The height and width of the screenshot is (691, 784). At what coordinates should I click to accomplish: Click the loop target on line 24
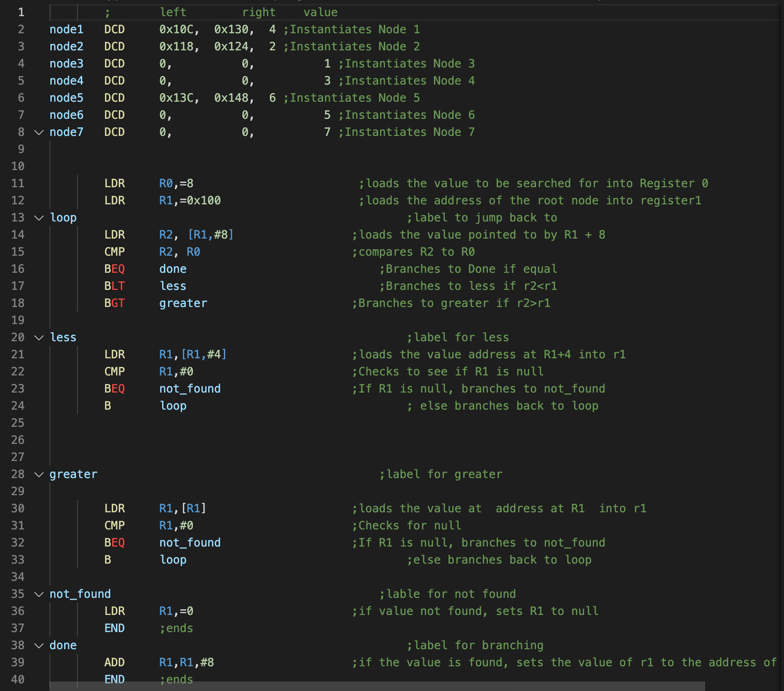(173, 406)
